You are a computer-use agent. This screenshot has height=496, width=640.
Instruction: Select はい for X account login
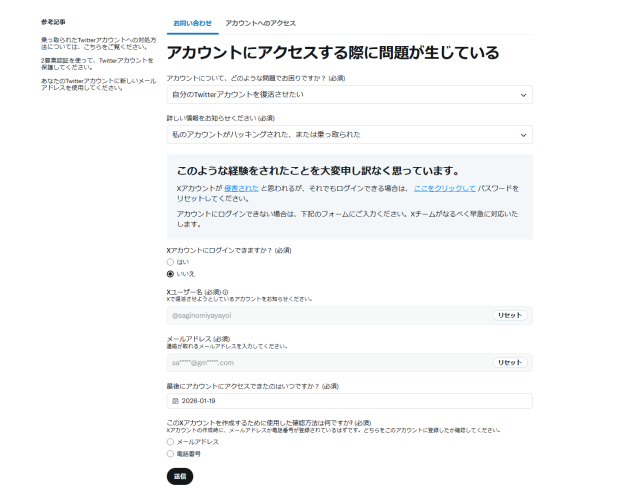point(170,261)
